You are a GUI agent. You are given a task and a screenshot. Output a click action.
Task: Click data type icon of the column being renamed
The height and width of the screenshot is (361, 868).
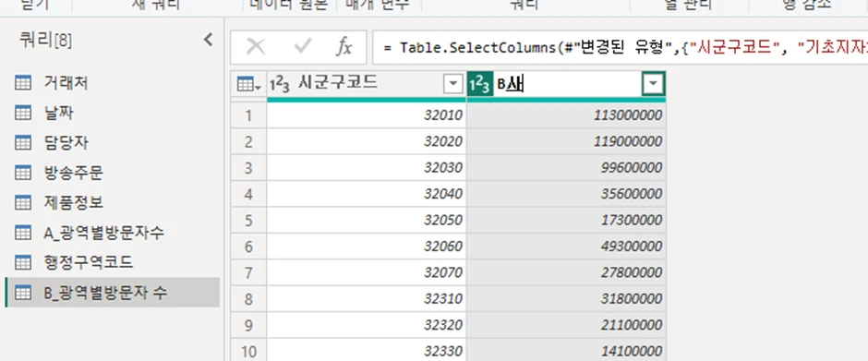click(x=479, y=85)
